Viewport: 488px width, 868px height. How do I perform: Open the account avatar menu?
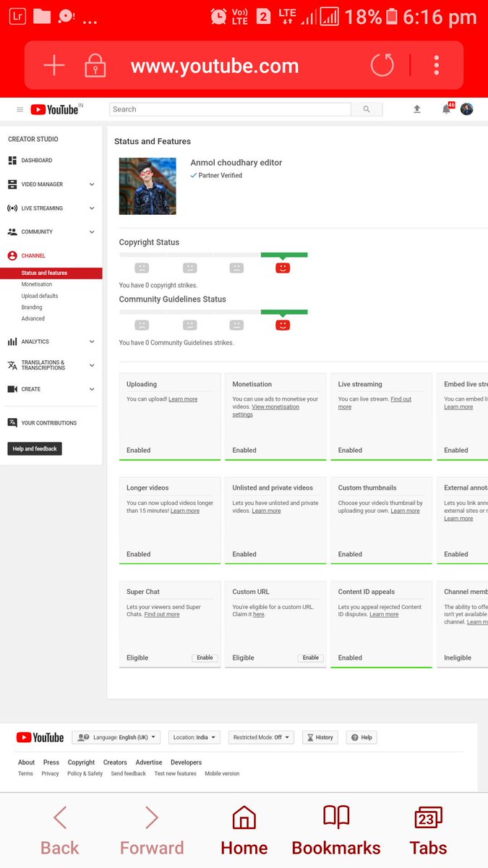click(x=467, y=109)
